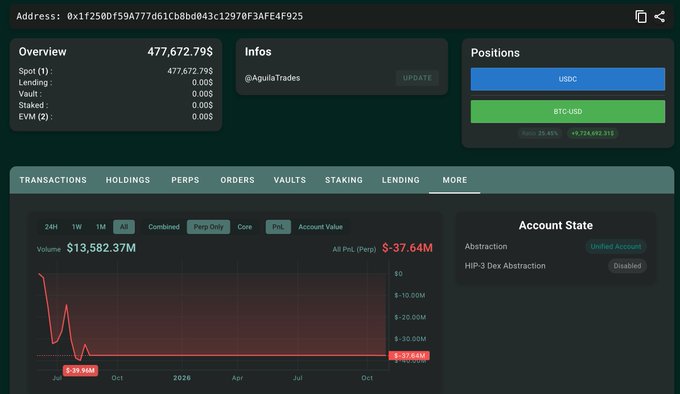The height and width of the screenshot is (394, 680).
Task: Click the Vault row label in Overview
Action: 30,94
